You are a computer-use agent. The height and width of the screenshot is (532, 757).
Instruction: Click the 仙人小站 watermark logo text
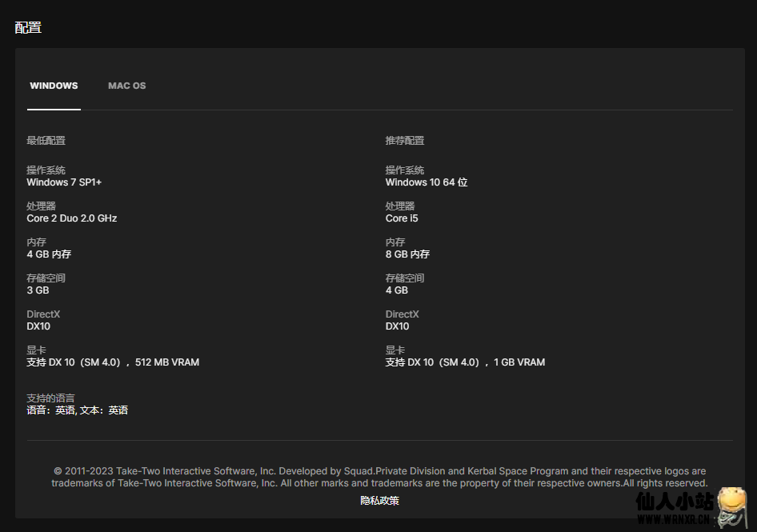tap(674, 502)
